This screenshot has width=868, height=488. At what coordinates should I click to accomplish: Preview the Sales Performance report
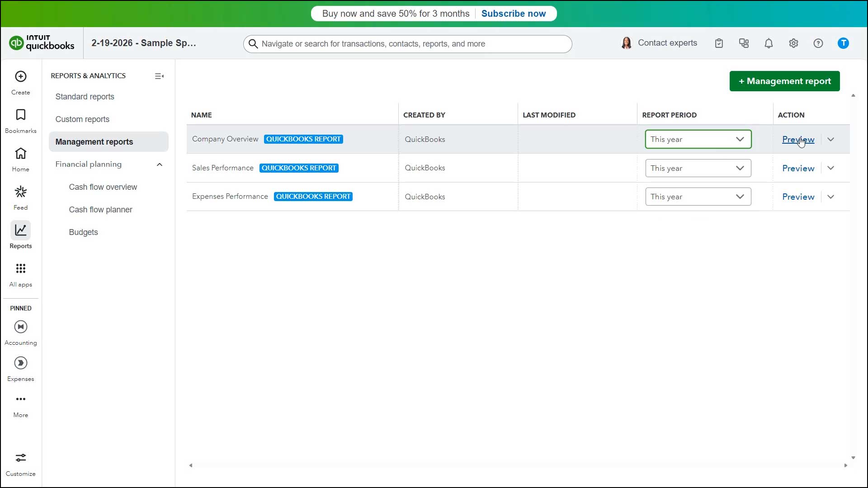(798, 168)
